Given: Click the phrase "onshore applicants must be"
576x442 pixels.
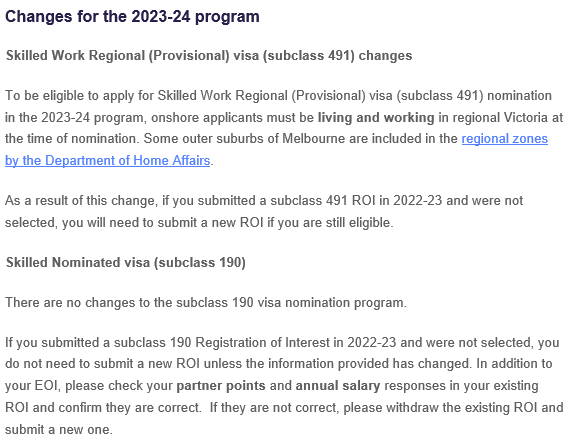Looking at the screenshot, I should pos(232,118).
